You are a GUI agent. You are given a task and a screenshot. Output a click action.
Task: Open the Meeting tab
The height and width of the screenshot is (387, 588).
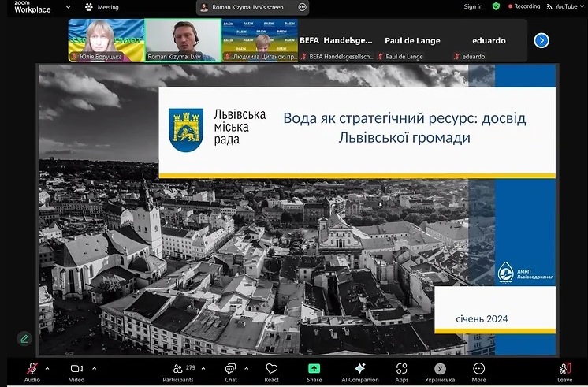coord(102,7)
